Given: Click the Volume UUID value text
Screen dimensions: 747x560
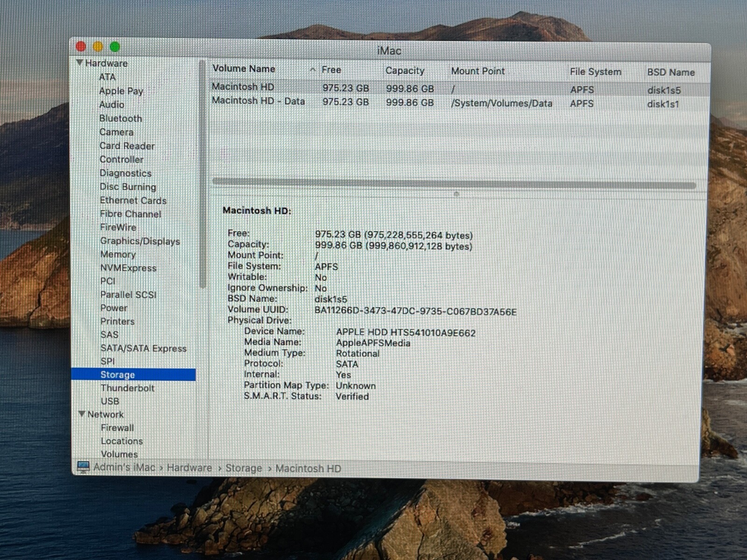Looking at the screenshot, I should pos(416,312).
